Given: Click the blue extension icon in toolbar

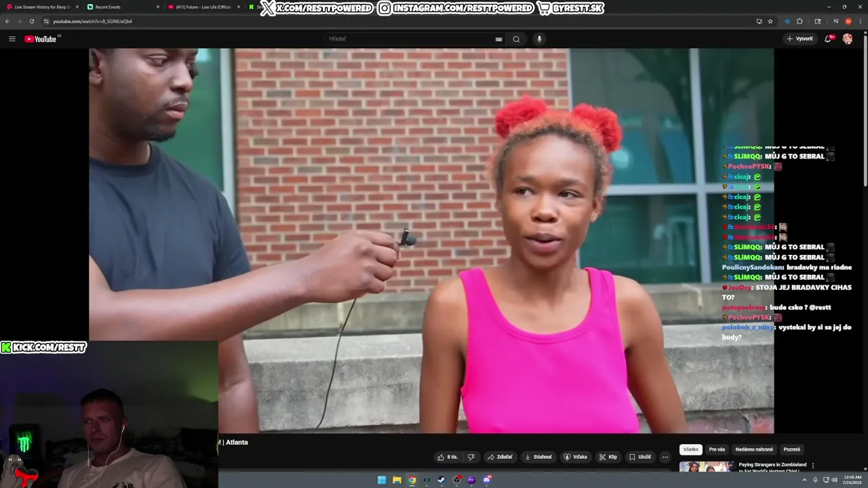Looking at the screenshot, I should point(787,21).
